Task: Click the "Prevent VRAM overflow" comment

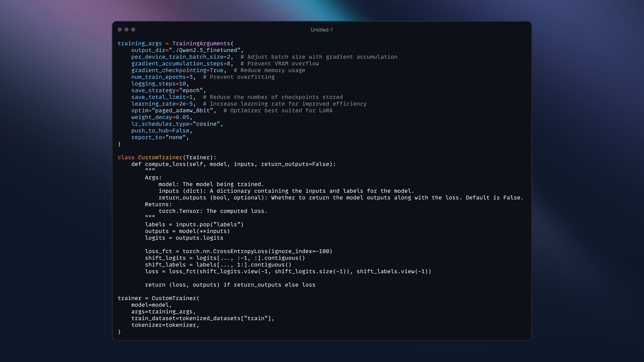Action: (x=280, y=64)
